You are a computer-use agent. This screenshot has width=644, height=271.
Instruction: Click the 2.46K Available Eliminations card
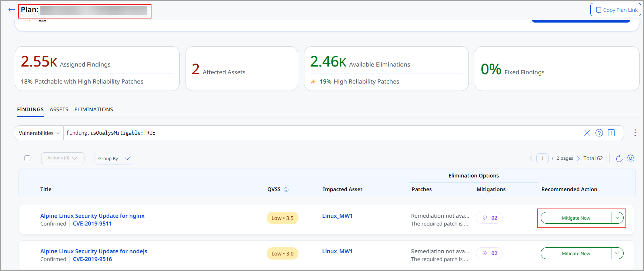coord(386,68)
